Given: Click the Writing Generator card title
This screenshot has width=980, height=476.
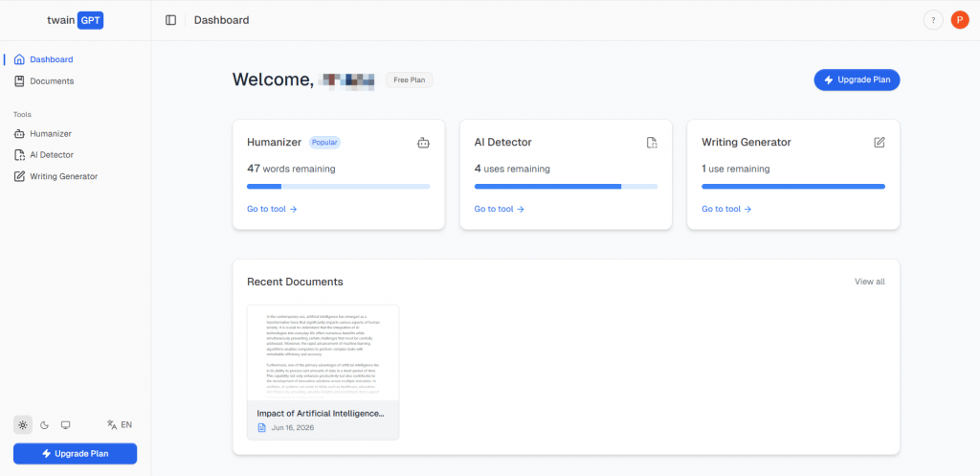Looking at the screenshot, I should [746, 143].
